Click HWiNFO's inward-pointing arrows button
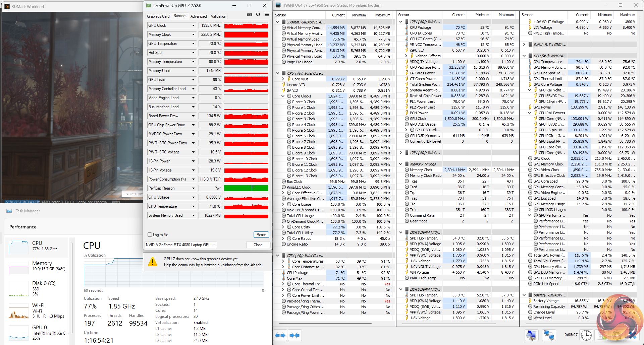 [x=294, y=335]
